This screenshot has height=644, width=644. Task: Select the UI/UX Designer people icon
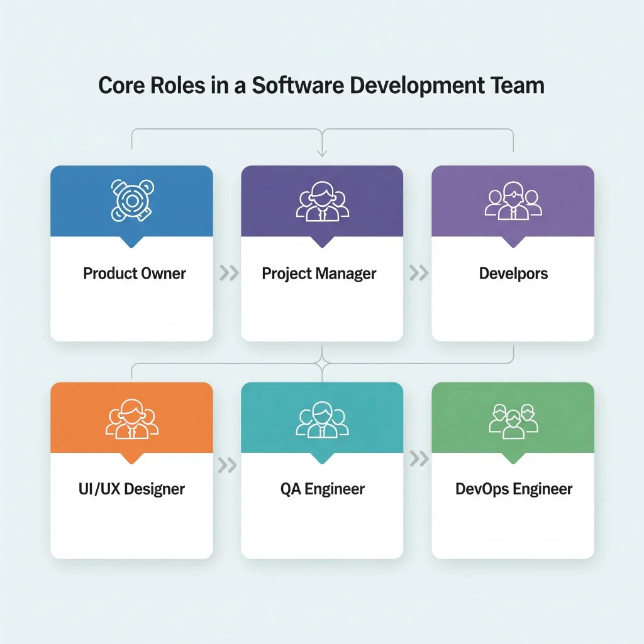tap(131, 418)
